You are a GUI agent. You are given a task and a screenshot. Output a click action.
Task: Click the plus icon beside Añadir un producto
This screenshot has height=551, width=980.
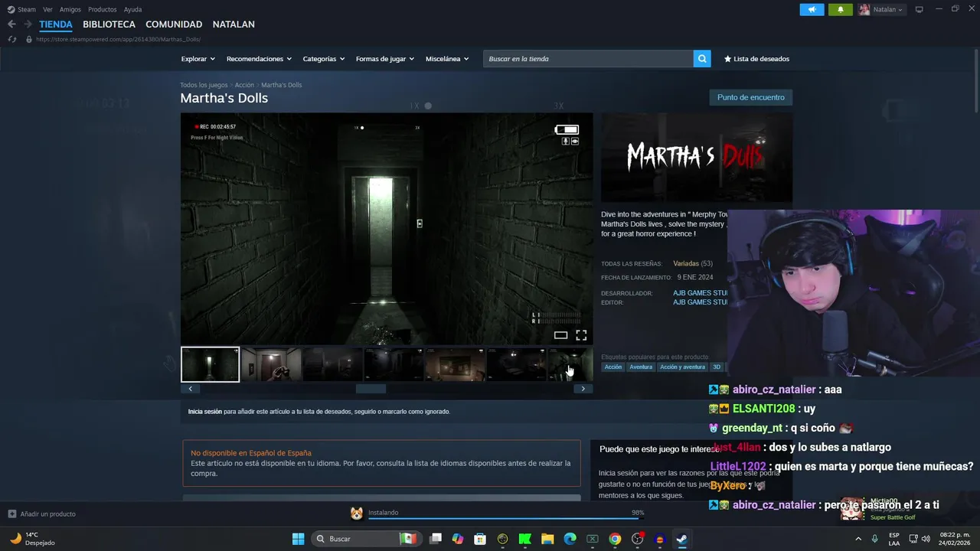click(11, 514)
